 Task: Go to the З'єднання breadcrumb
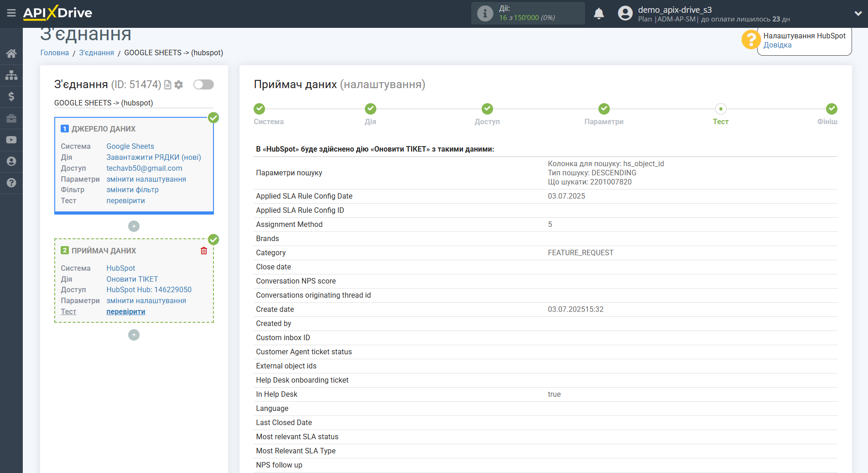(x=97, y=53)
